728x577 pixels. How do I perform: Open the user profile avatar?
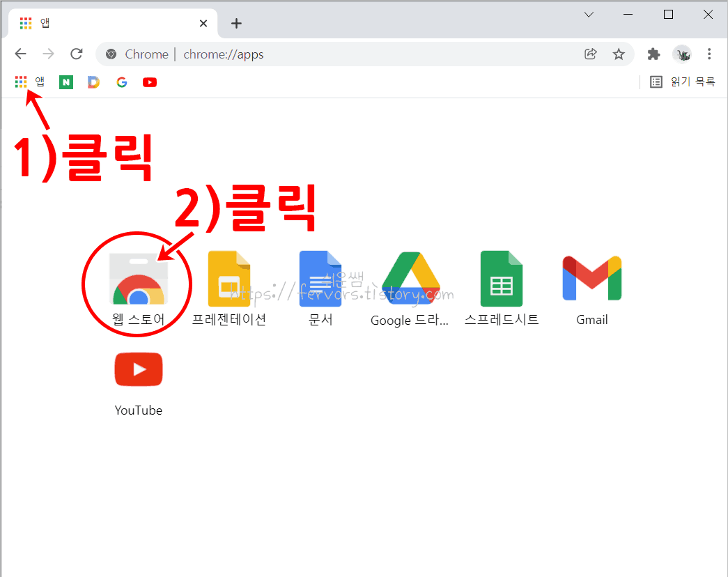682,54
